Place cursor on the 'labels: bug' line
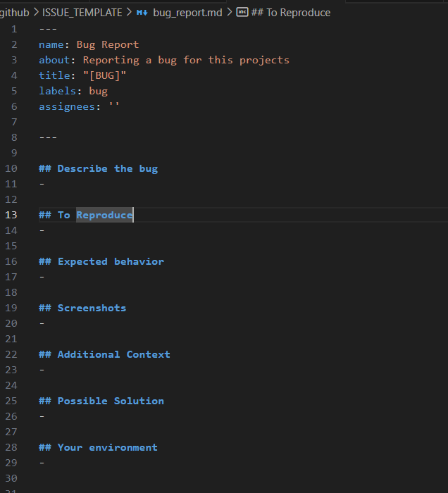 (73, 91)
